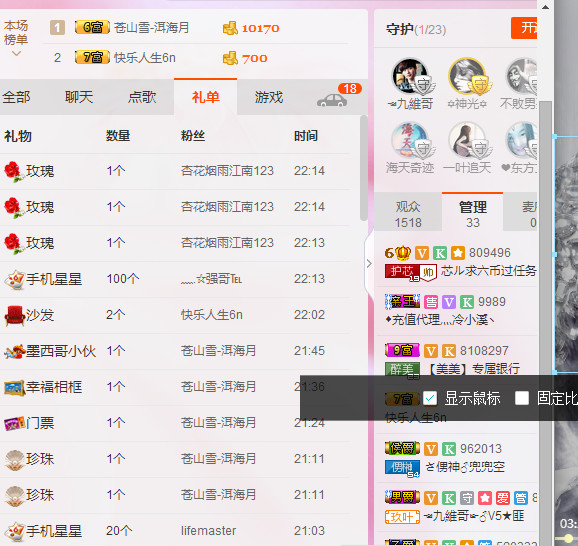Click 一叶追天 guardian avatar
The image size is (578, 546).
pos(467,141)
